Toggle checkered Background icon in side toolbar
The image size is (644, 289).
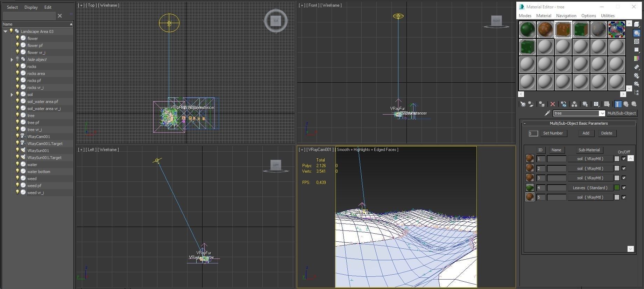[x=637, y=41]
